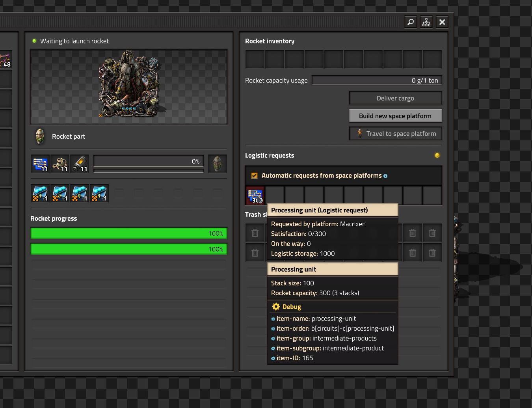Image resolution: width=532 pixels, height=408 pixels.
Task: Click Build new space platform
Action: (395, 116)
